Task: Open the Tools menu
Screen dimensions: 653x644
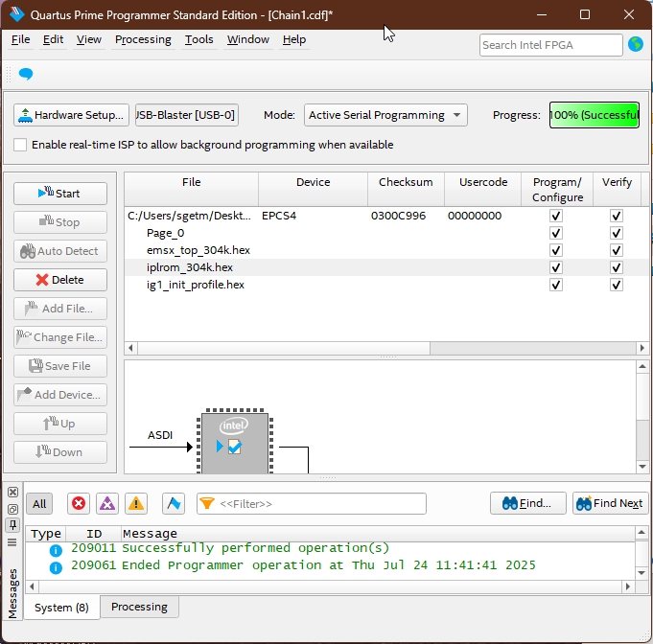Action: tap(199, 39)
